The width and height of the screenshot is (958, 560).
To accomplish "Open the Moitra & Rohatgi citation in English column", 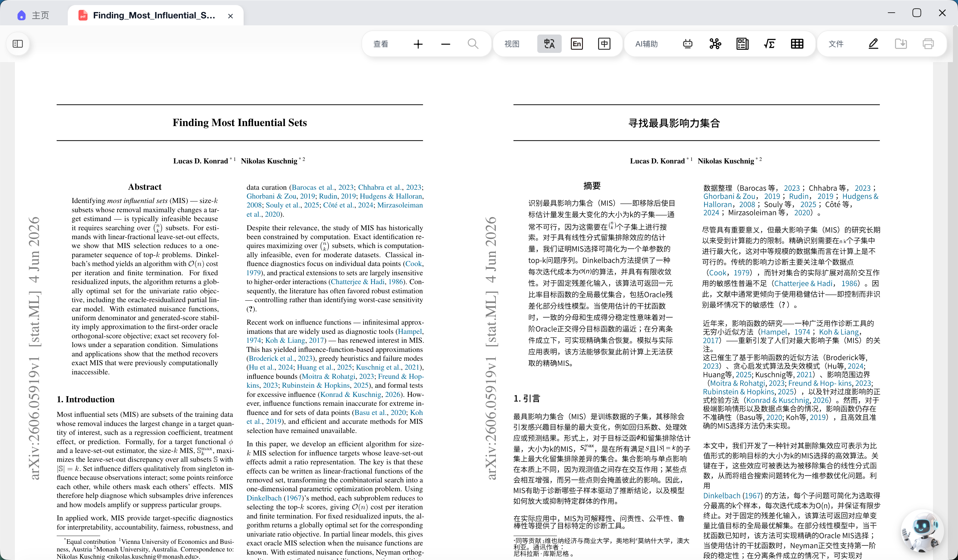I will (x=338, y=376).
